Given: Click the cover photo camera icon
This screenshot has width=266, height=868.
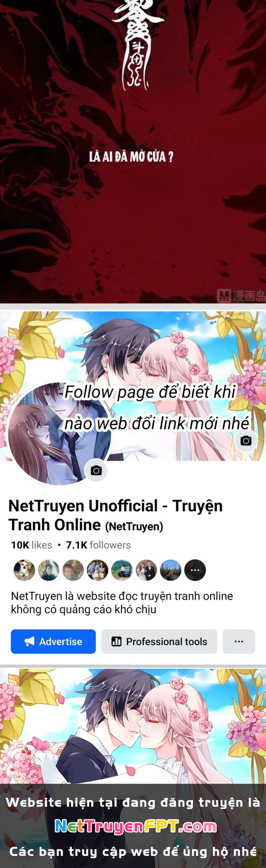Looking at the screenshot, I should [x=246, y=441].
